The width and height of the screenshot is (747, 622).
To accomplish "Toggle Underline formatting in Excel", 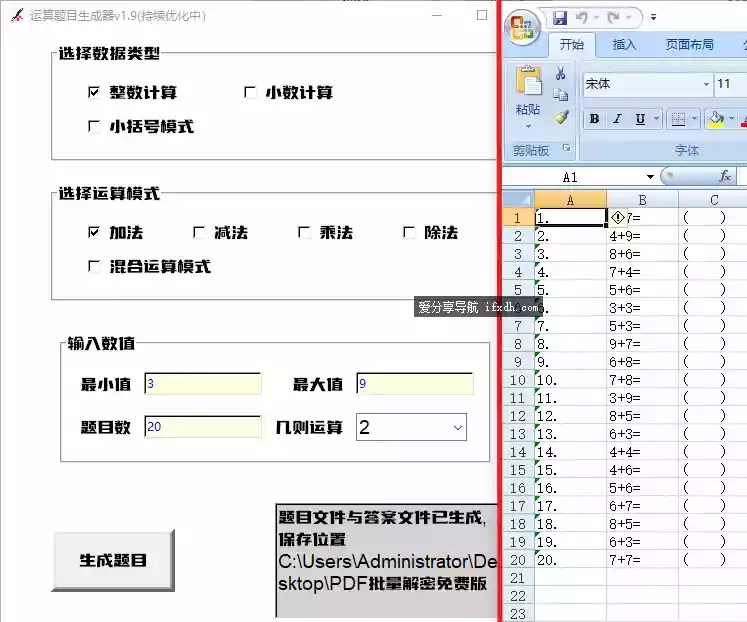I will [x=640, y=119].
